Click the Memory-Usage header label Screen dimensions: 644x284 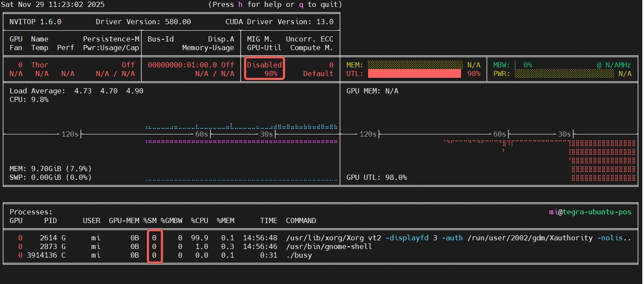(208, 48)
